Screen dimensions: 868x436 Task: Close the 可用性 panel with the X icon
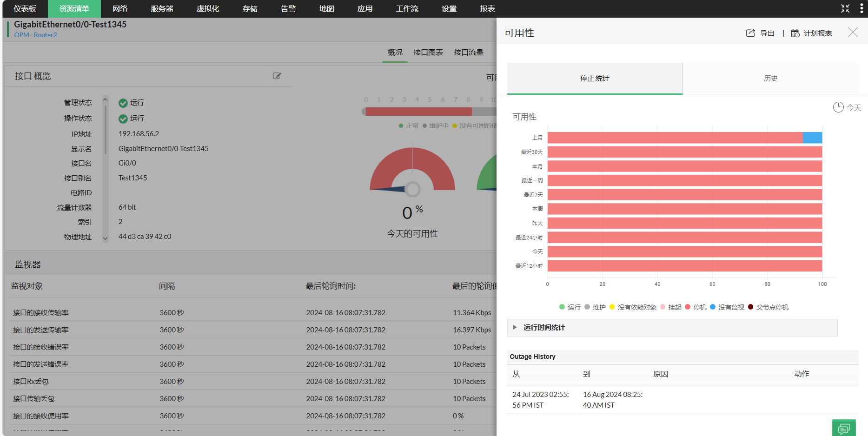853,32
